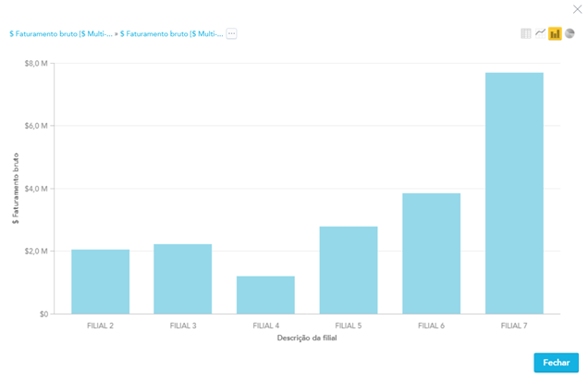Viewport: 588px width, 382px height.
Task: Click the Fechar button
Action: (x=557, y=363)
